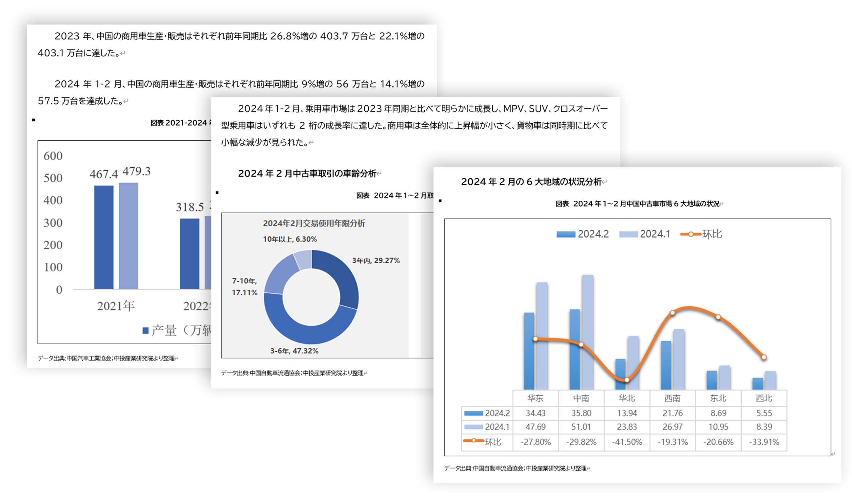Click the 7-10年 17.11% donut label
The image size is (852, 504).
244,287
